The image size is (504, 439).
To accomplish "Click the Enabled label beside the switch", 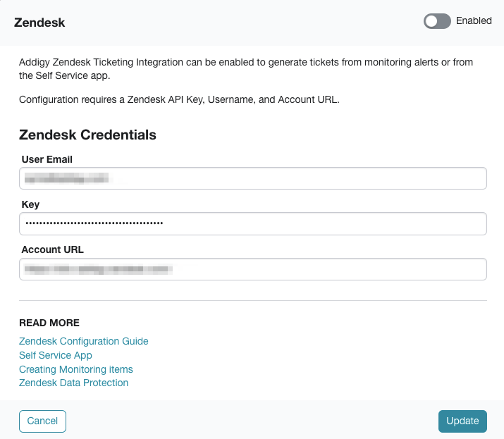I will [x=474, y=20].
